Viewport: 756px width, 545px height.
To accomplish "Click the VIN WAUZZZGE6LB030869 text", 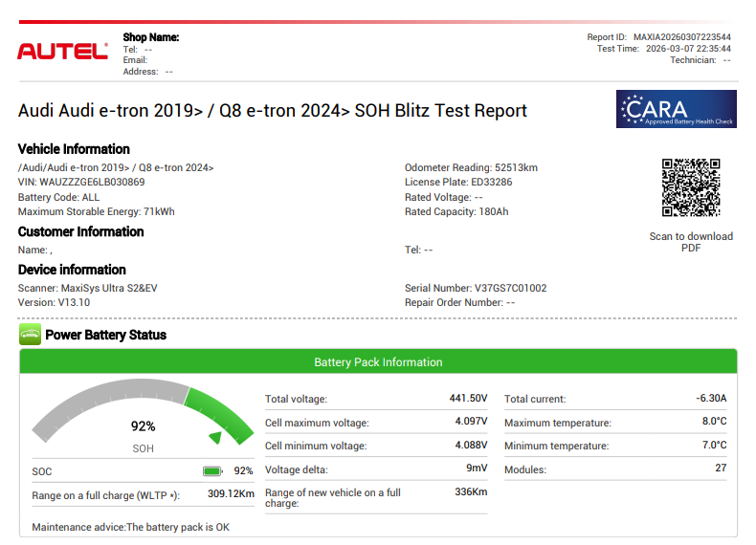I will tap(81, 182).
